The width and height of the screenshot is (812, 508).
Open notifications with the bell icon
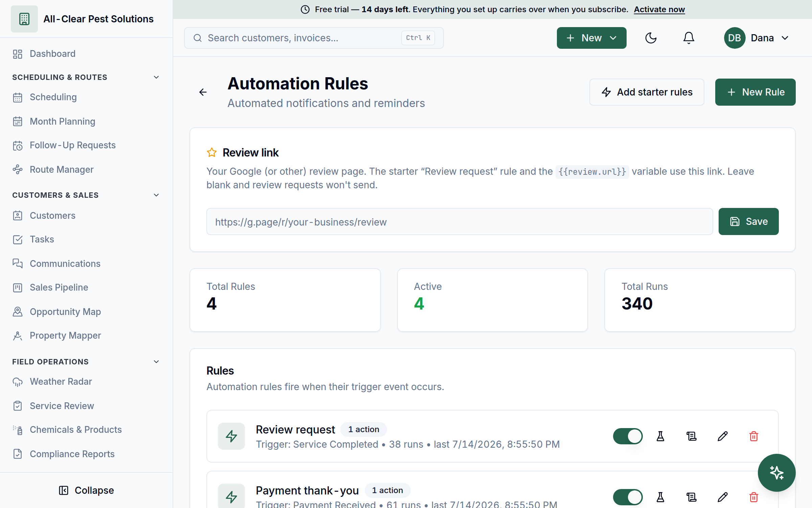tap(689, 38)
